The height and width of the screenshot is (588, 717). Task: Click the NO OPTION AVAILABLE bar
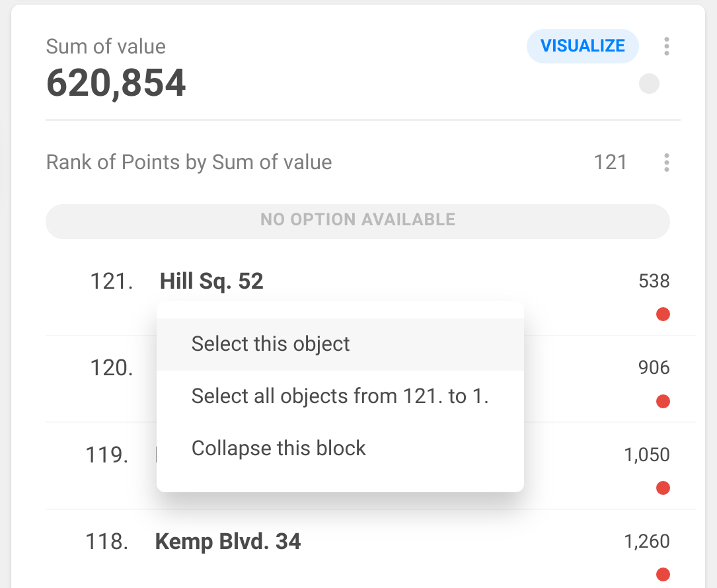(x=358, y=220)
